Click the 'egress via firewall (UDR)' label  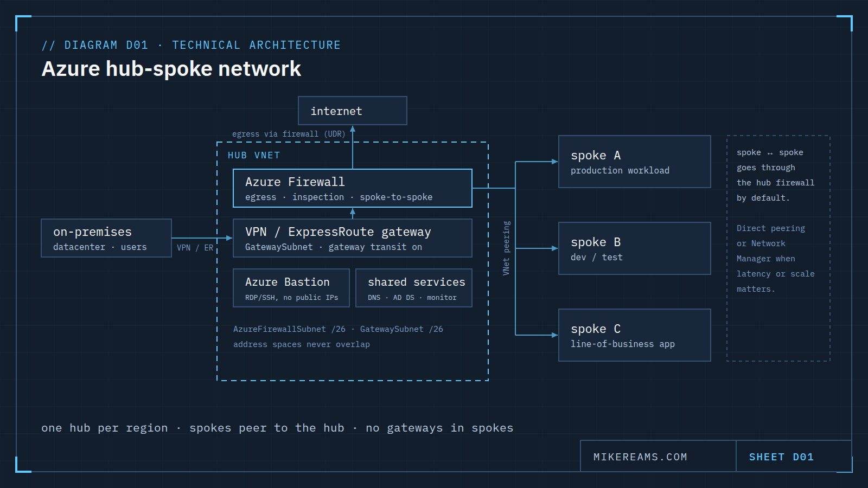click(289, 134)
